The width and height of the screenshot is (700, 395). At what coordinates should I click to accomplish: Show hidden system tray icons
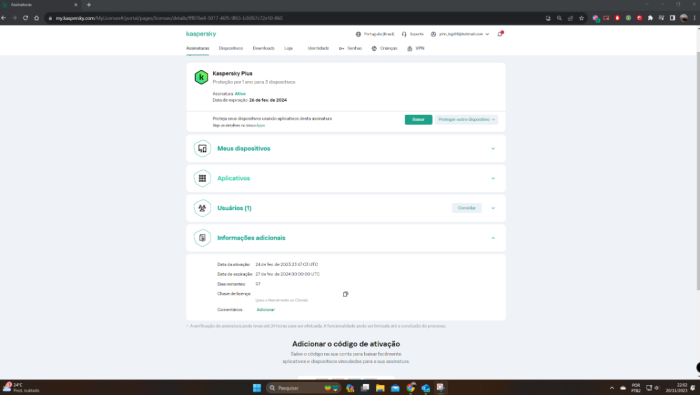(x=612, y=387)
